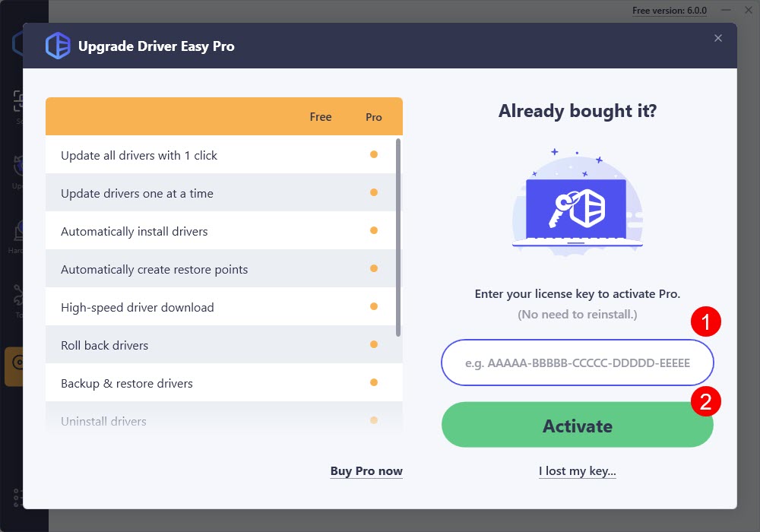The image size is (760, 532).
Task: Click the Free version 6.0.0 link
Action: [x=669, y=11]
